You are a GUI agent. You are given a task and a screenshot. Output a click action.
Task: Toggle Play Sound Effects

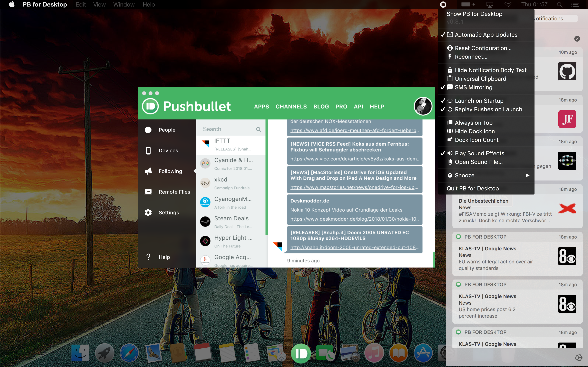[479, 153]
